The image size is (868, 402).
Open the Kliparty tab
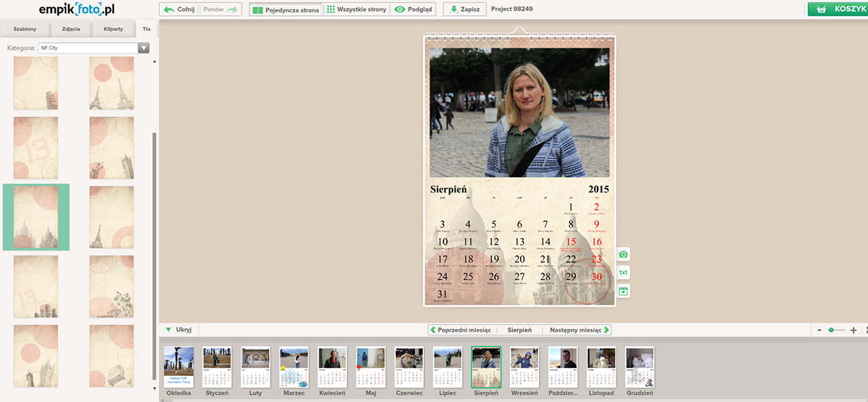pos(114,30)
